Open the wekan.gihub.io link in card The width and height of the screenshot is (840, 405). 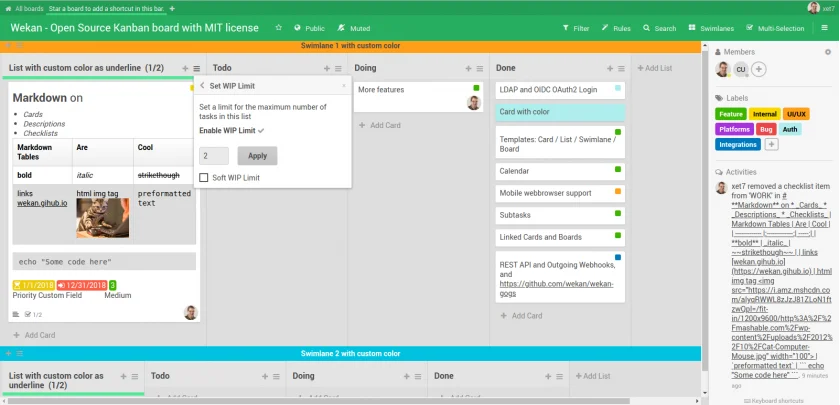tap(42, 203)
